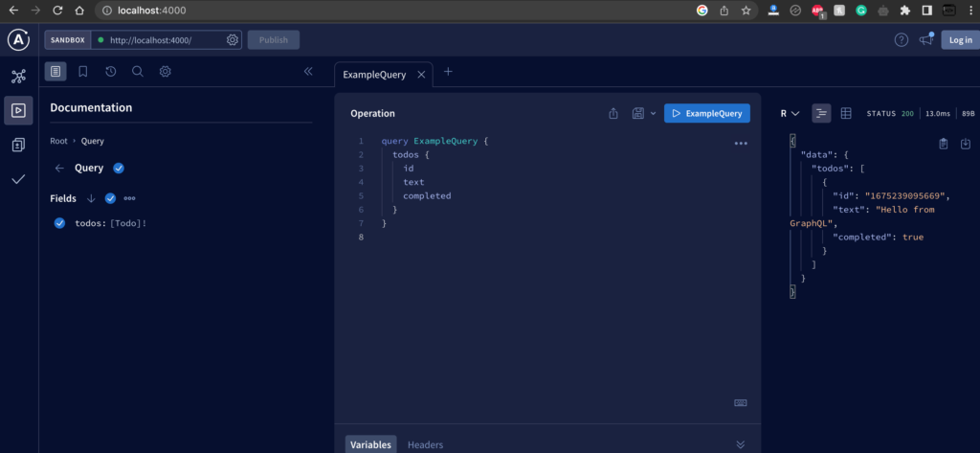Copy response using the clipboard icon
Image resolution: width=980 pixels, height=453 pixels.
tap(943, 144)
